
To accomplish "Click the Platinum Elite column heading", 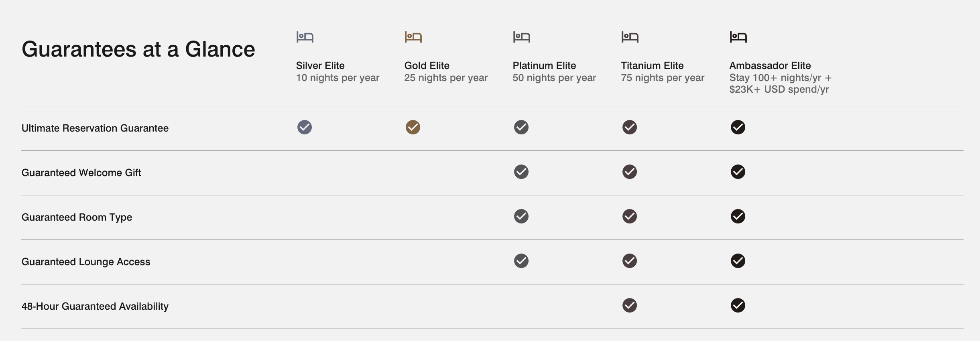I will point(544,65).
